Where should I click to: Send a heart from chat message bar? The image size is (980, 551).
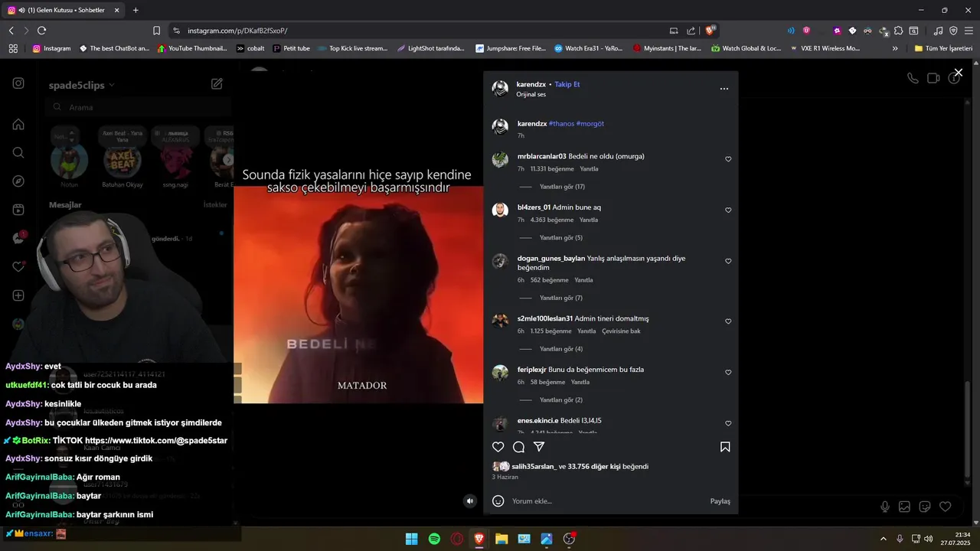pyautogui.click(x=945, y=507)
